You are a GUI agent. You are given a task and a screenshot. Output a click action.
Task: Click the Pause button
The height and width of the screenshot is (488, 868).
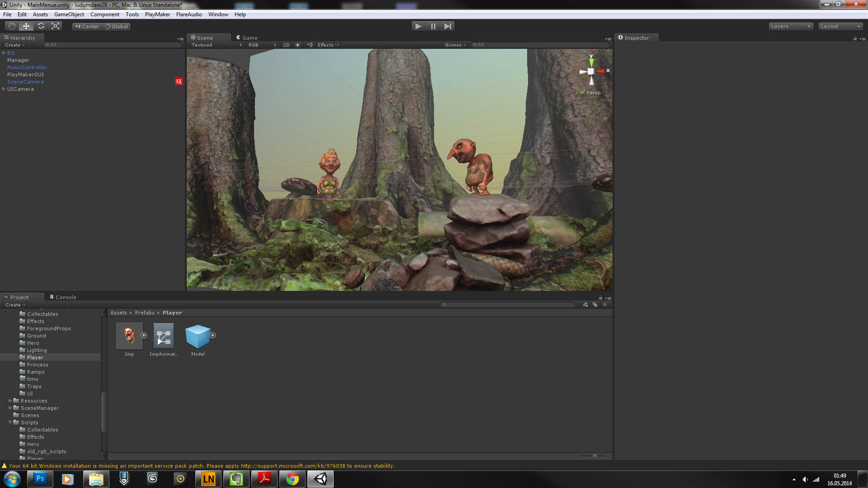pos(433,26)
